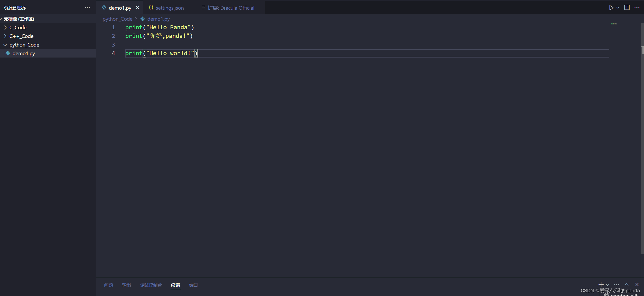The image size is (644, 296).
Task: Expand the C_Code folder
Action: point(18,27)
